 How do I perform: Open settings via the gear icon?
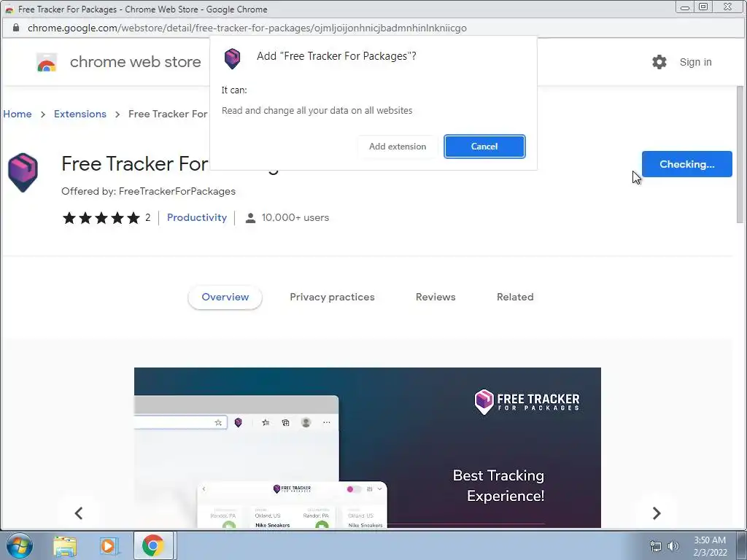(659, 62)
